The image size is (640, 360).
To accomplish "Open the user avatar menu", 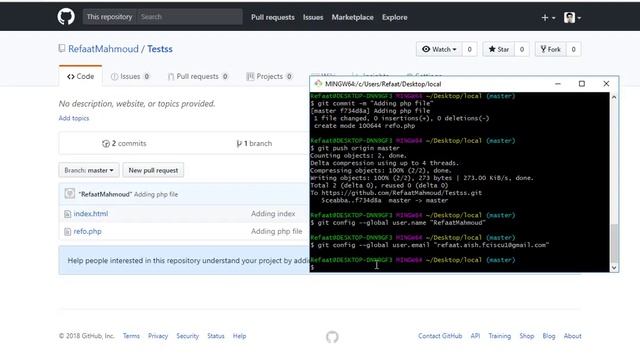I will [572, 18].
